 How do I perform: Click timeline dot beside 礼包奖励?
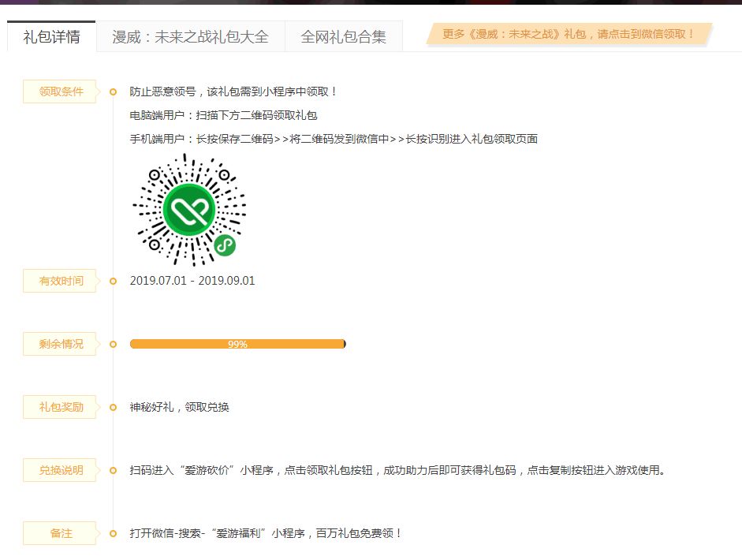point(113,407)
